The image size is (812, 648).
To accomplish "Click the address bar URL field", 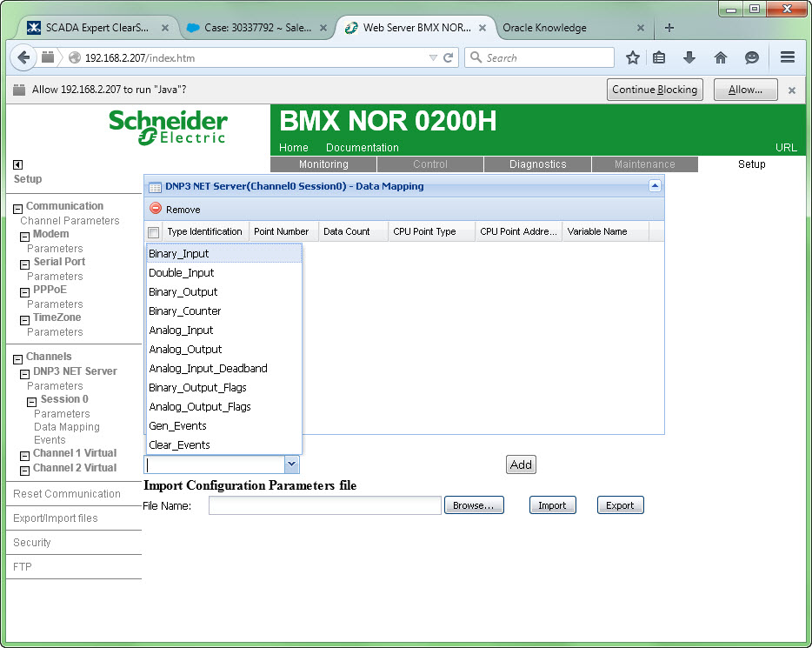I will point(254,57).
